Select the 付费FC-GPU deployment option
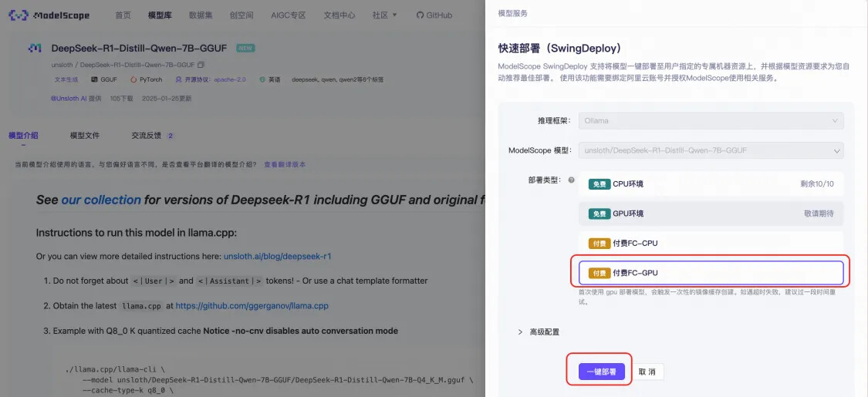868x397 pixels. tap(711, 273)
